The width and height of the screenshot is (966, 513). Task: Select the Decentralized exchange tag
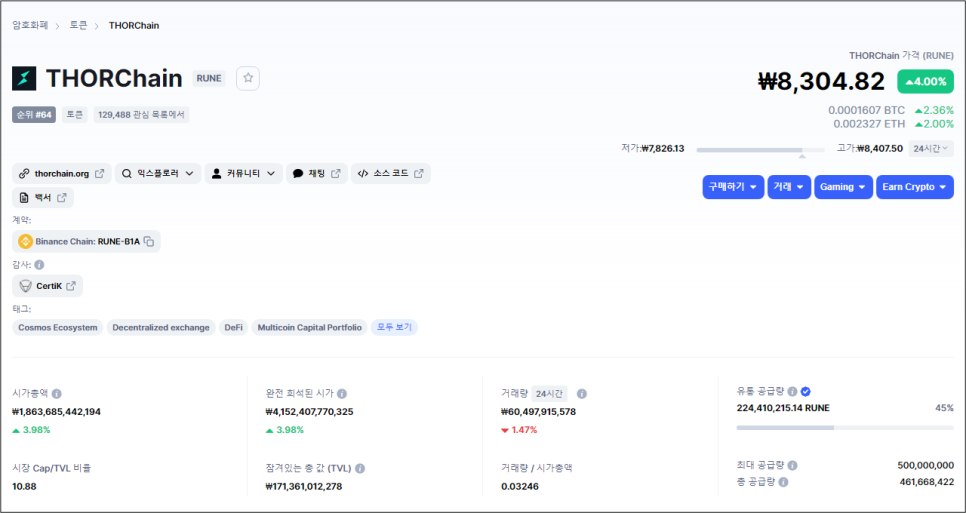click(161, 328)
